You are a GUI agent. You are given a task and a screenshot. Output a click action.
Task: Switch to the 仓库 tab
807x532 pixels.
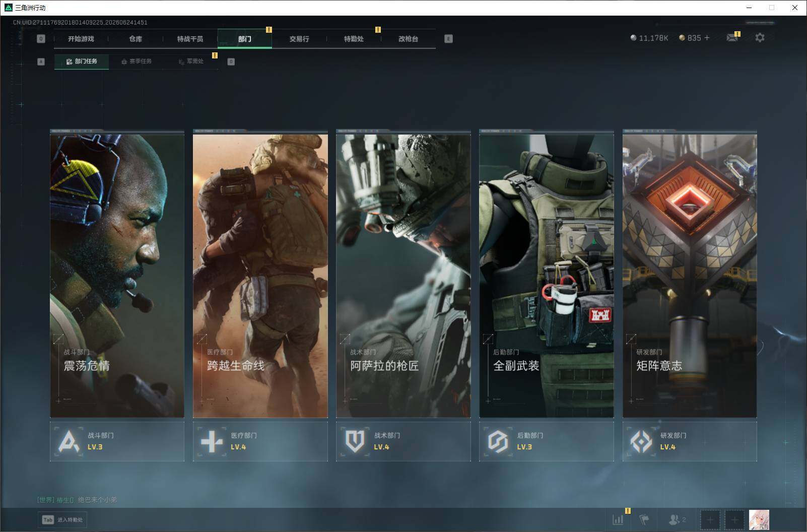(x=136, y=39)
